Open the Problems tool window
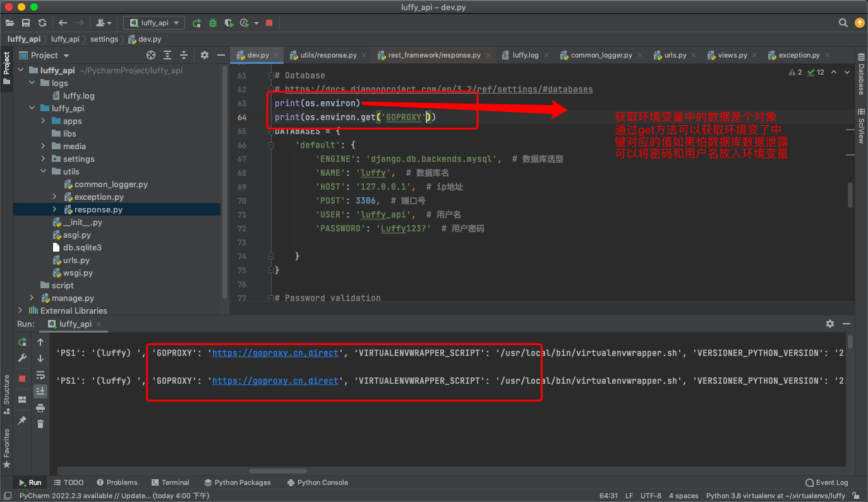Image resolution: width=868 pixels, height=502 pixels. click(116, 482)
